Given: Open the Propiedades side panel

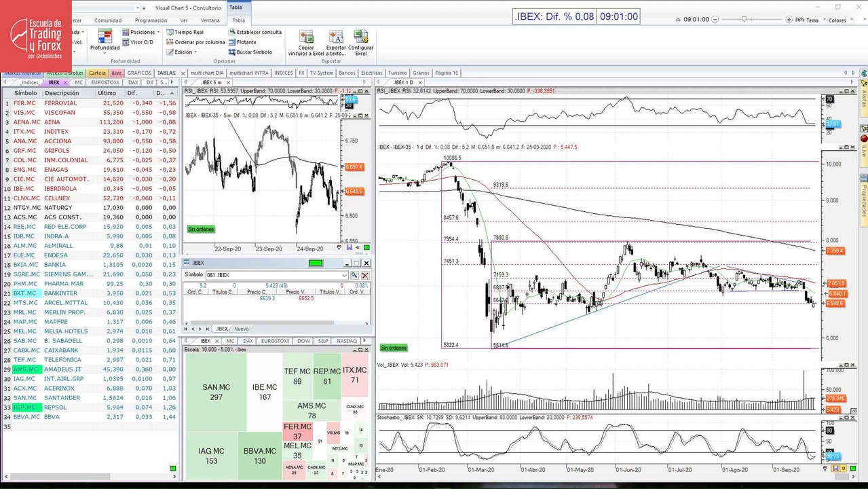Looking at the screenshot, I should click(864, 200).
